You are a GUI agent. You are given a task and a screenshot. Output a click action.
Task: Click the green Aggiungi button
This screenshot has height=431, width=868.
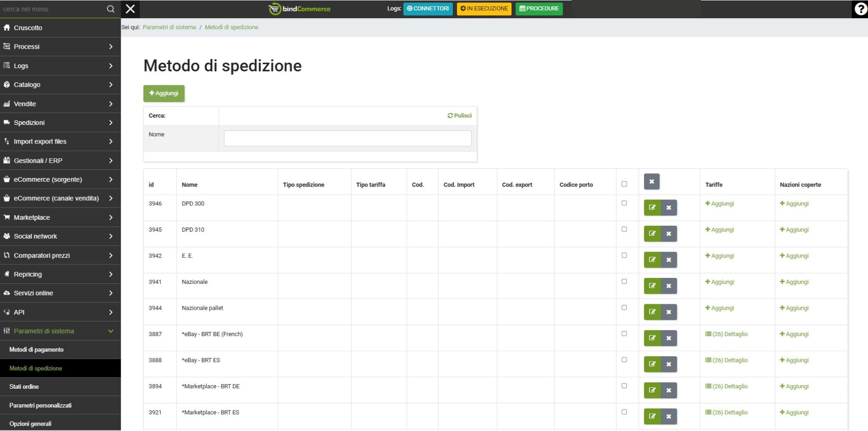point(164,94)
